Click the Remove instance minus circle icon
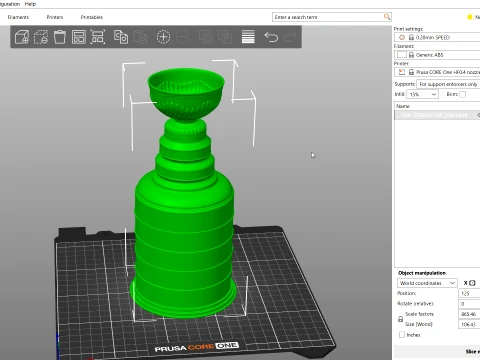 182,37
